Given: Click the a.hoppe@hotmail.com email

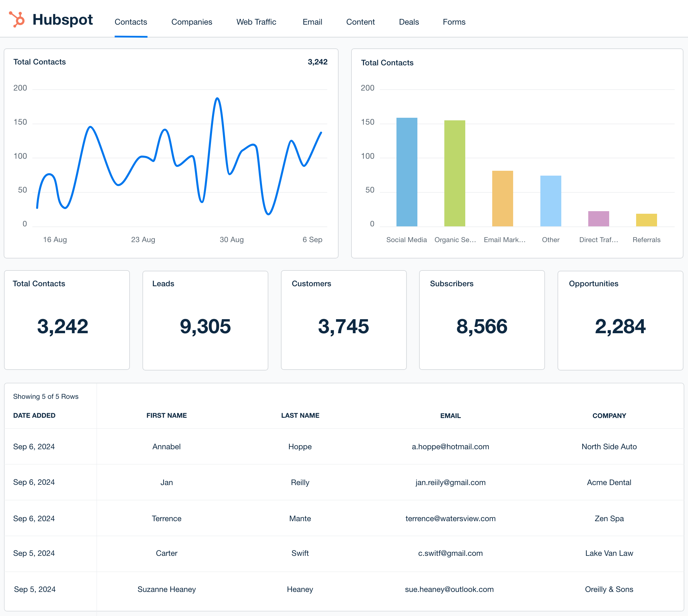Looking at the screenshot, I should 450,446.
